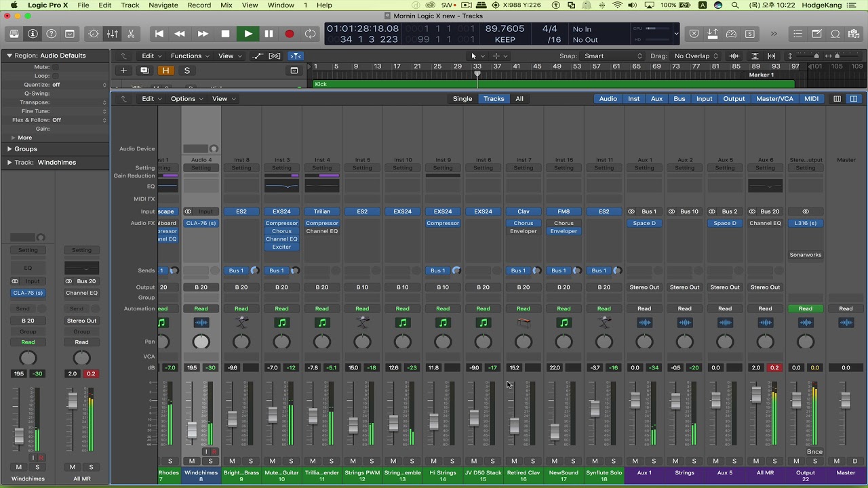Viewport: 868px width, 488px height.
Task: Open the Trilian instrument plugin slot
Action: coord(322,211)
